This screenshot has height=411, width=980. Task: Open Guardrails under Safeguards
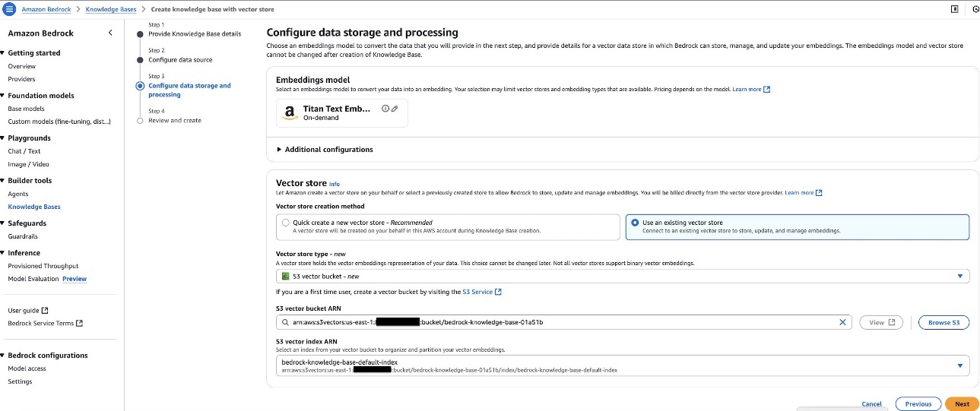click(x=23, y=236)
